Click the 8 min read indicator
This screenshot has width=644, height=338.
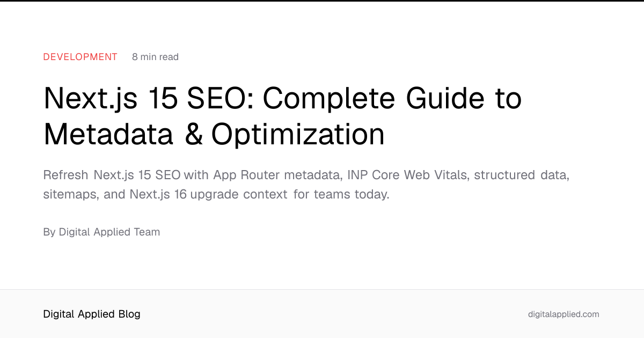[155, 57]
